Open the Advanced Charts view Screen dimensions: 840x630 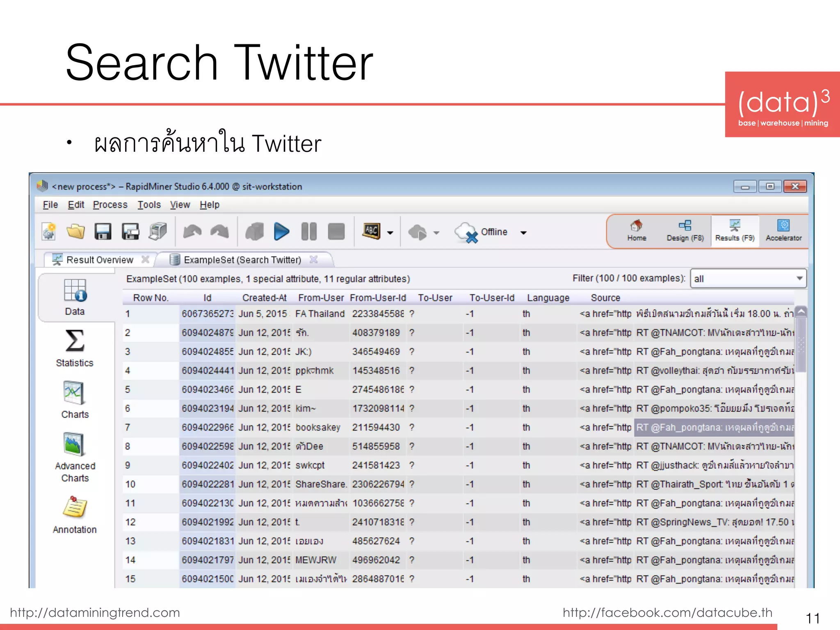pyautogui.click(x=75, y=457)
